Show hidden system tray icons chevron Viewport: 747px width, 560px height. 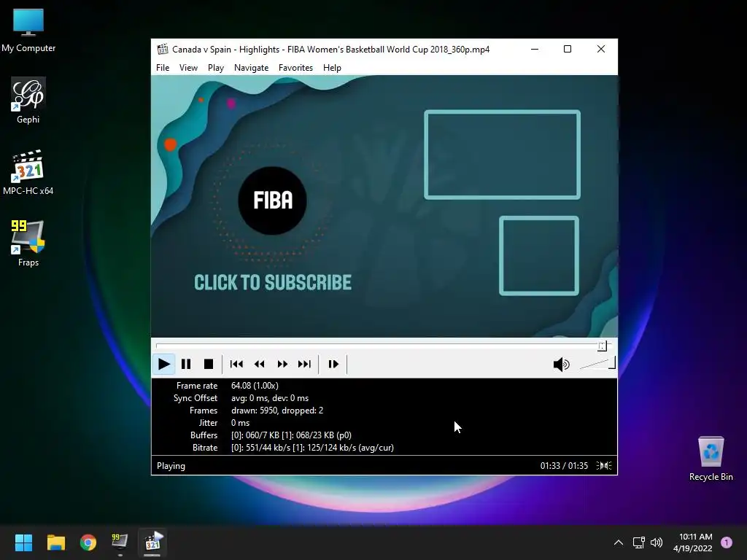[619, 542]
